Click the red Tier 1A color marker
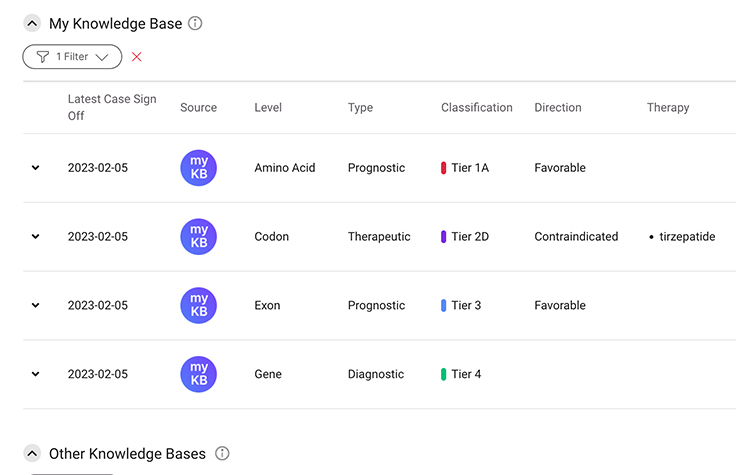Viewport: 736px width, 475px height. coord(444,168)
